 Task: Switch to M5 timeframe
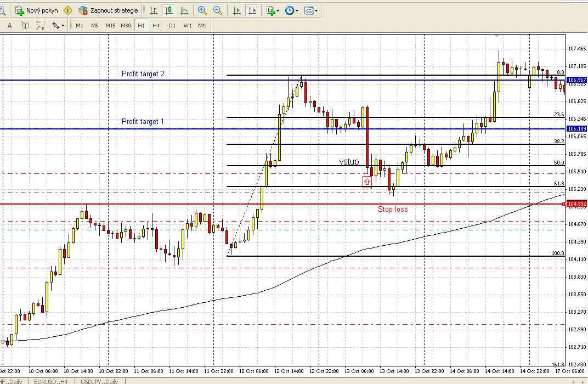click(95, 25)
